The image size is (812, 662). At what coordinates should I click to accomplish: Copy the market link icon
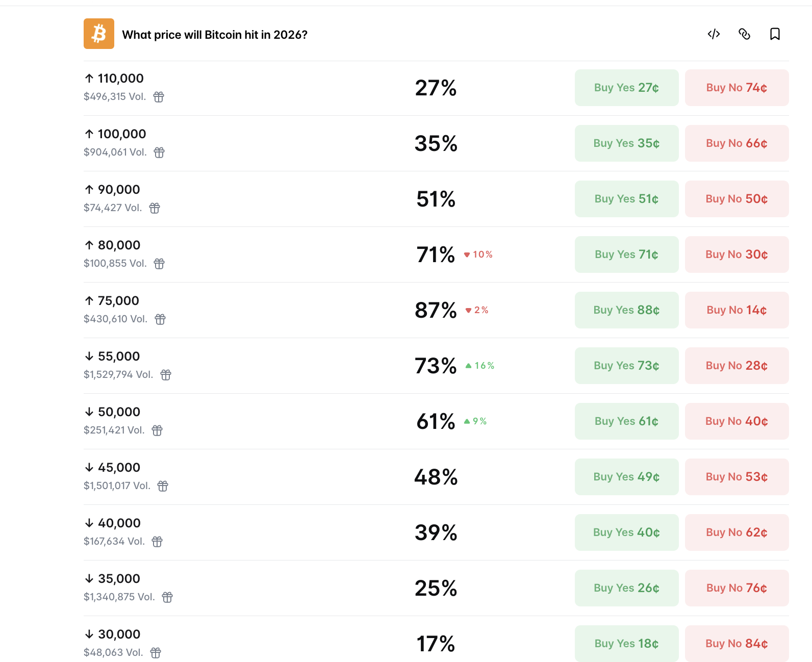(744, 34)
